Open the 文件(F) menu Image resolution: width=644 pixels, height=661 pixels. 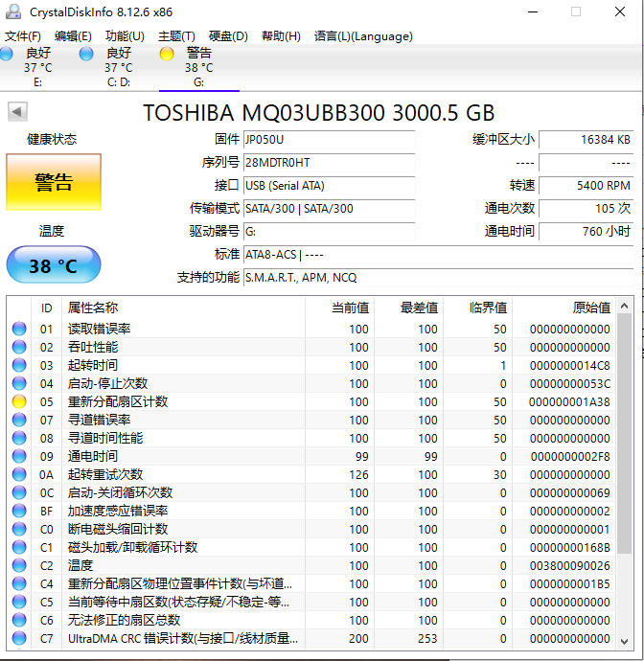click(23, 36)
